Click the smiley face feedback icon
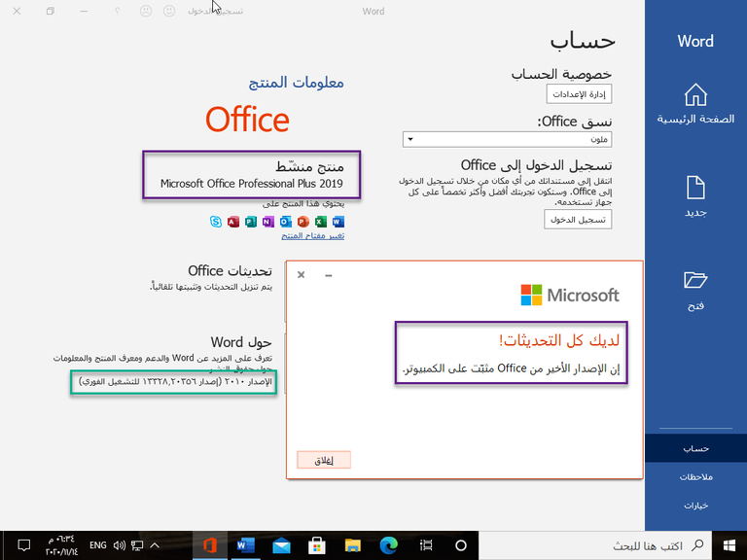Screen dimensions: 747x560 pos(169,11)
